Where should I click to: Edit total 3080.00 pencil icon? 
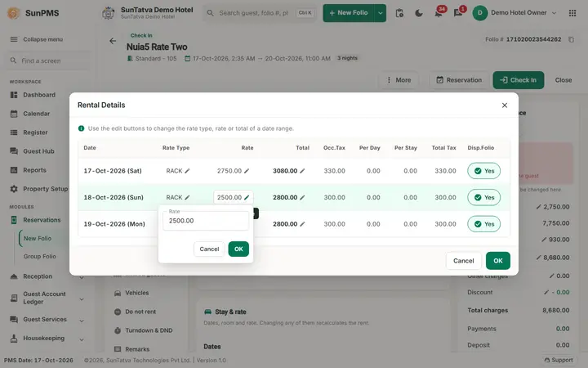[x=302, y=171]
